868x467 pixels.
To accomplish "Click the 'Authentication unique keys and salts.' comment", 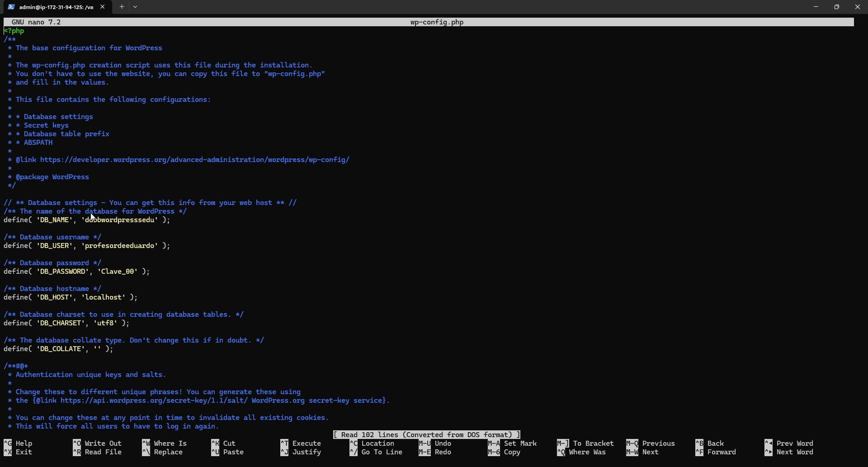I will point(91,375).
